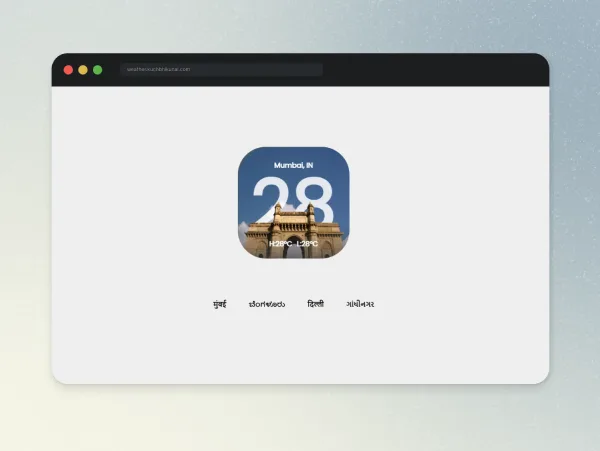Screen dimensions: 600x451
Task: Click the yellow minimize window button
Action: point(83,70)
